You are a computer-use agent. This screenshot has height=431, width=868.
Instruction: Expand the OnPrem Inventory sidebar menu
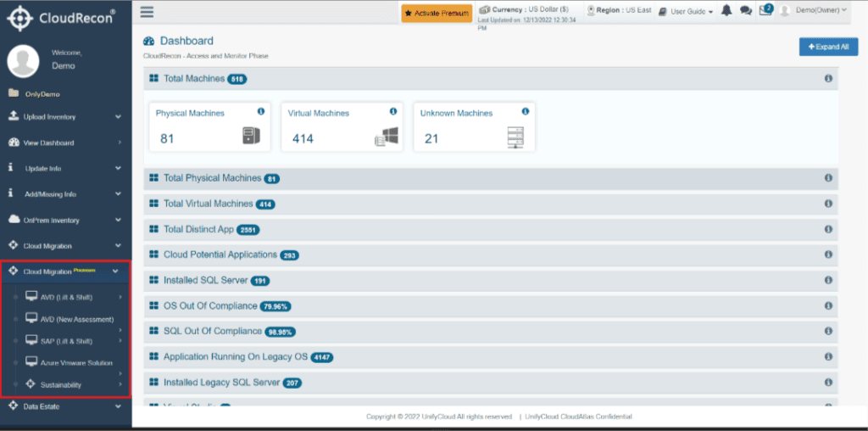(x=66, y=220)
